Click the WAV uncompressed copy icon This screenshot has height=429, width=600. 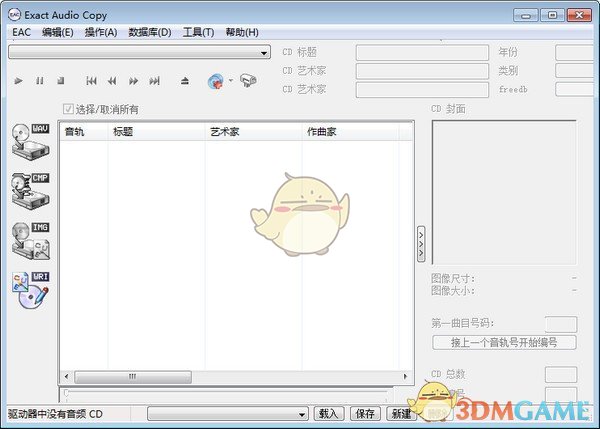(x=31, y=142)
